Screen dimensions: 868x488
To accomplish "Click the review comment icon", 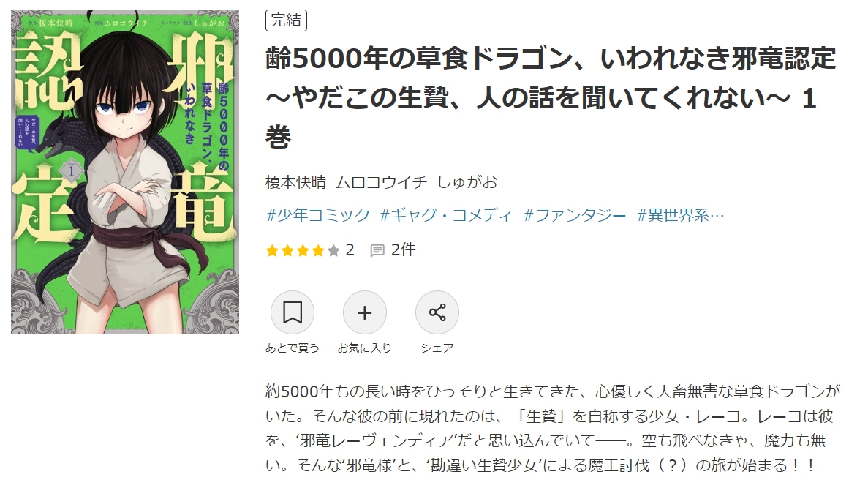I will click(x=377, y=251).
